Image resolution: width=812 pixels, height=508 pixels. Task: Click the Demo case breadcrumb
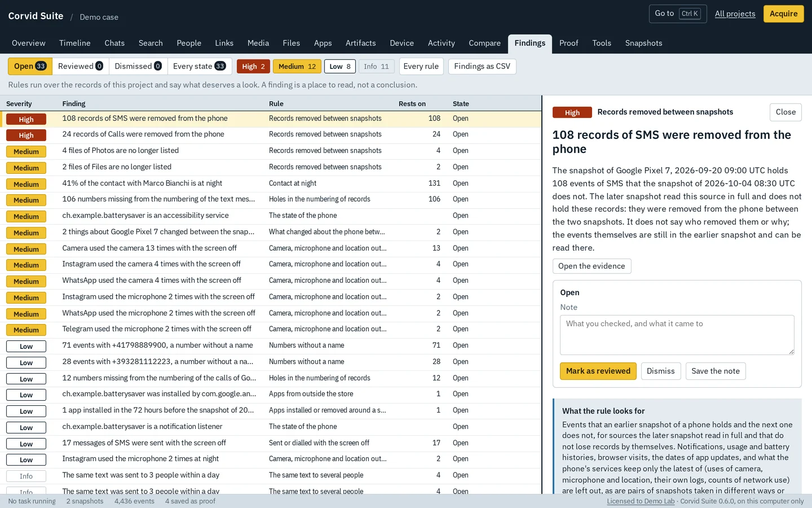coord(99,17)
